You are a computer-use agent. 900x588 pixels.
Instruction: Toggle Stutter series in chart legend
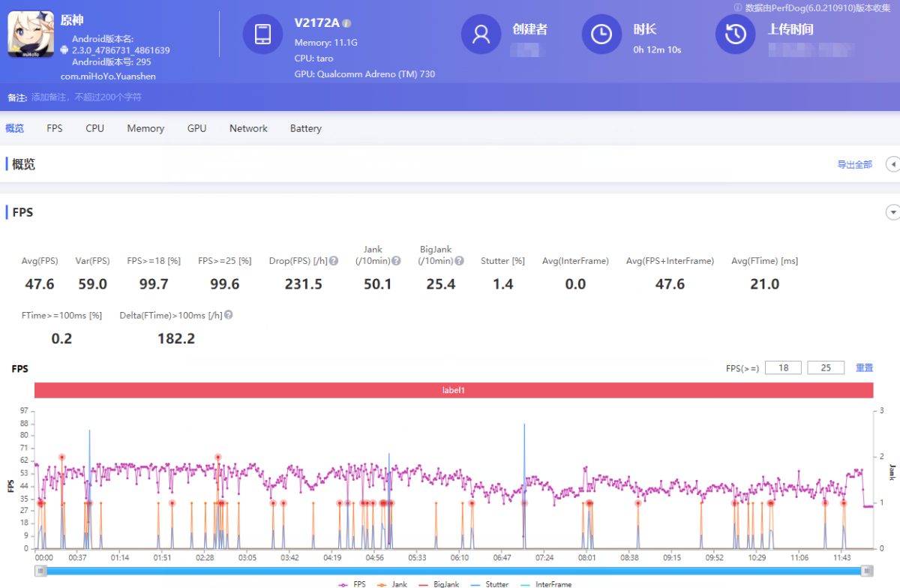pos(490,583)
